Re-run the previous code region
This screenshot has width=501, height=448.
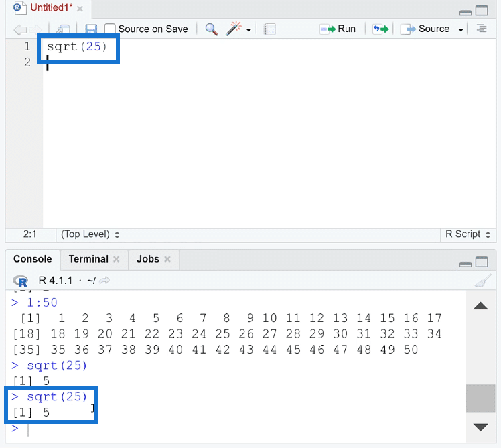tap(380, 29)
